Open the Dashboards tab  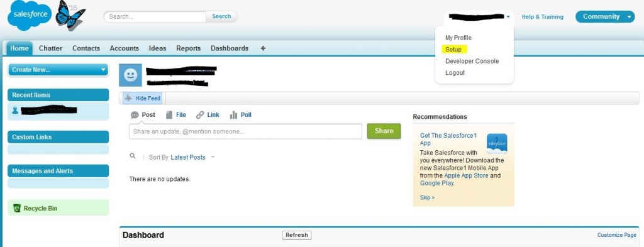[x=230, y=48]
